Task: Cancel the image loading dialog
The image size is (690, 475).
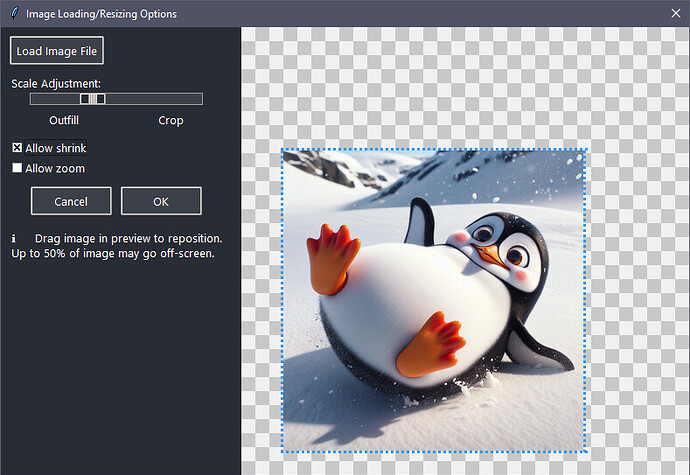Action: click(x=71, y=201)
